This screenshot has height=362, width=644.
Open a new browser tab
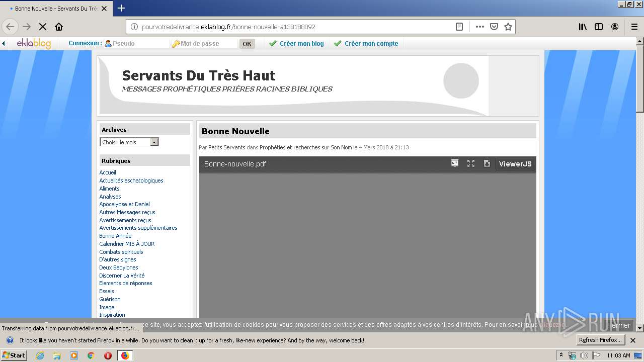pos(121,8)
